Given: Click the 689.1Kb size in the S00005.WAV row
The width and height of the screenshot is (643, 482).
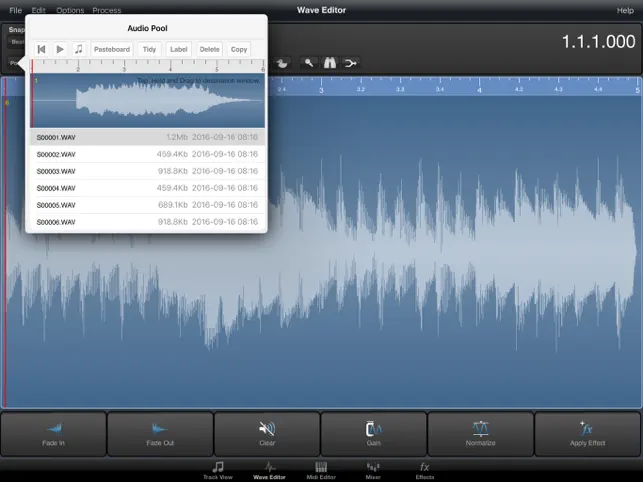Looking at the screenshot, I should [x=173, y=205].
